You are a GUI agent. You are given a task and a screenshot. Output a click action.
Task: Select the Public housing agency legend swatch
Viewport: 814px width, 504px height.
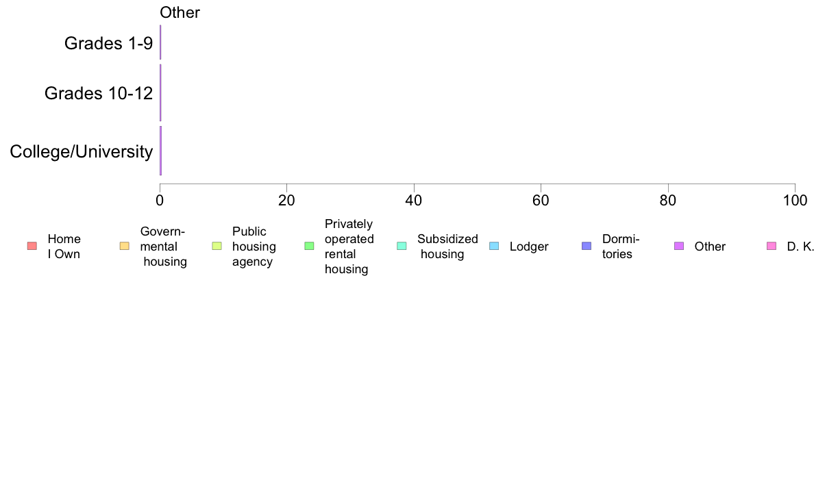tap(217, 246)
